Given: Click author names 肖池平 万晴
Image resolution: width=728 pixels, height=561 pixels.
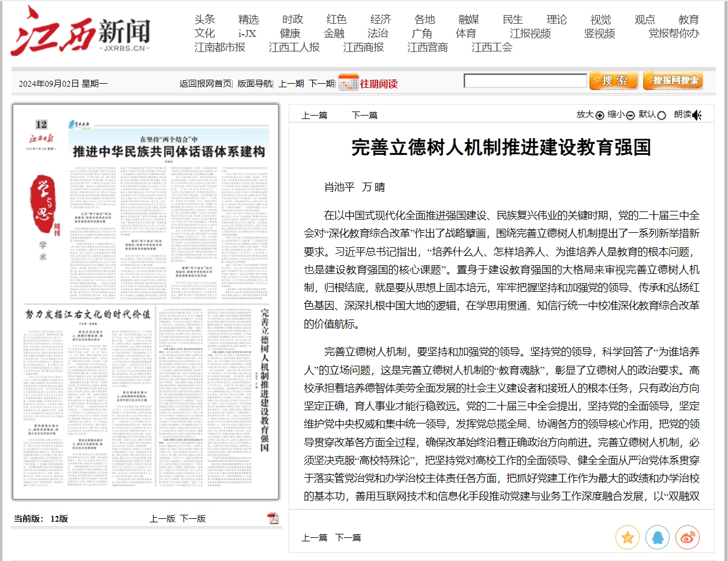Looking at the screenshot, I should coord(354,187).
